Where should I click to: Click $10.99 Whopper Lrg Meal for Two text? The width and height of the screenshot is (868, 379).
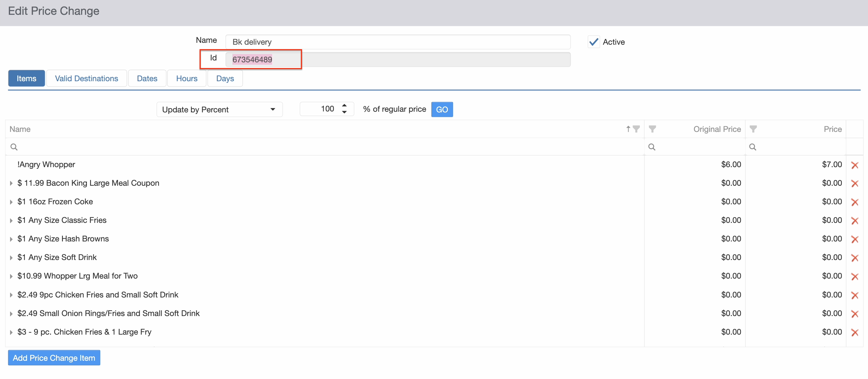click(77, 276)
